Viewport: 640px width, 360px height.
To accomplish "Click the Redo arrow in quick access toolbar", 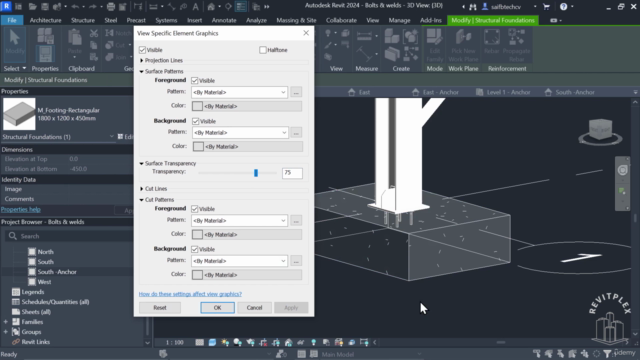I will point(92,7).
